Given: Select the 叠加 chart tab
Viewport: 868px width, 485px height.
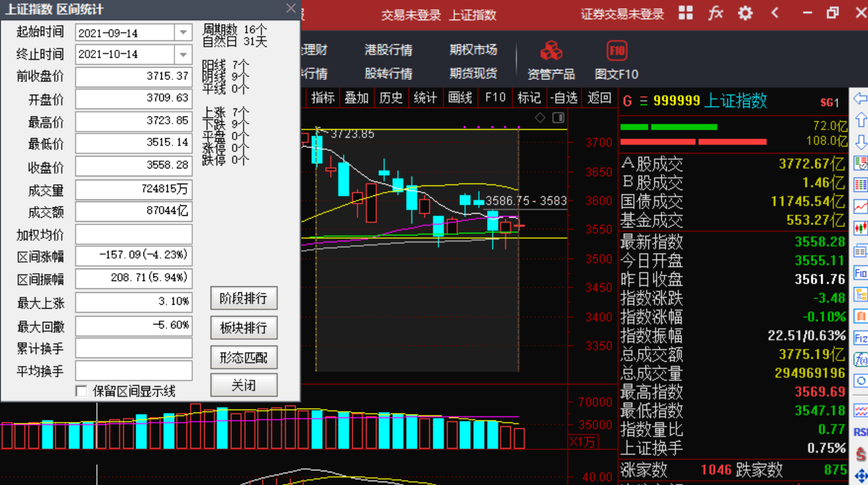Looking at the screenshot, I should coord(357,97).
